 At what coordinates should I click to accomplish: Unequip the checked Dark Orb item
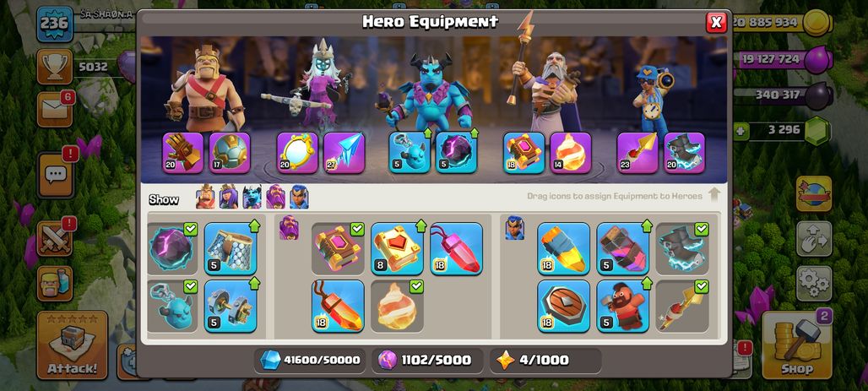point(172,248)
